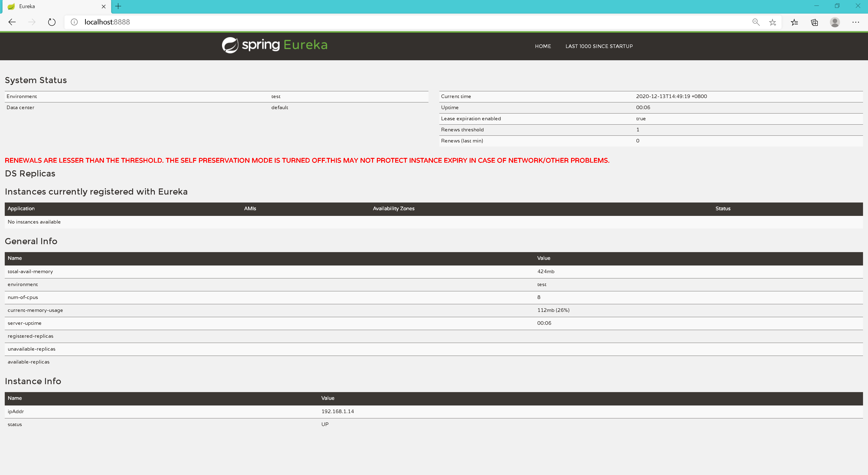Open the user profile avatar
Image resolution: width=868 pixels, height=475 pixels.
point(835,22)
